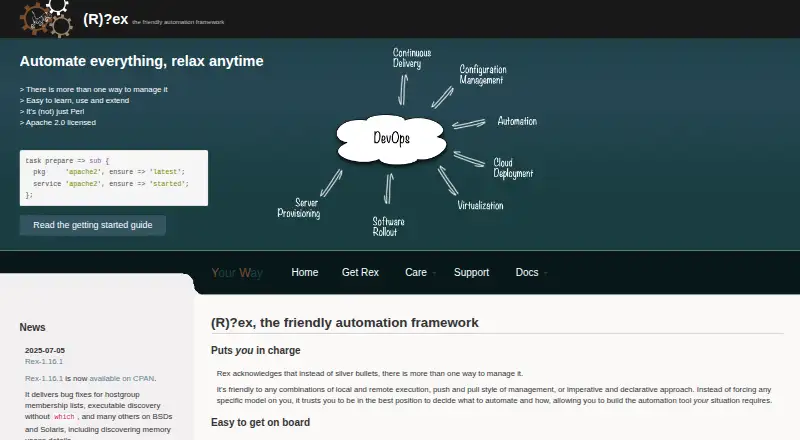Open the Docs menu
Screen dimensions: 800x440
click(x=527, y=273)
